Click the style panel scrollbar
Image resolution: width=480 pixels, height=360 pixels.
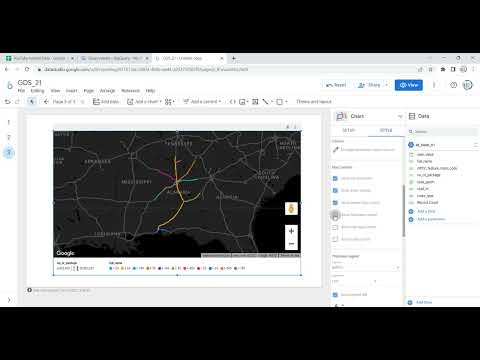(x=404, y=211)
